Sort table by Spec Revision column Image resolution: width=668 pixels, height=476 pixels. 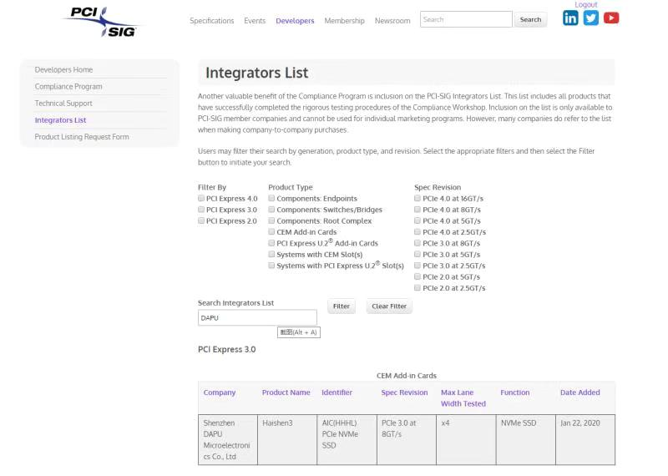click(x=404, y=392)
